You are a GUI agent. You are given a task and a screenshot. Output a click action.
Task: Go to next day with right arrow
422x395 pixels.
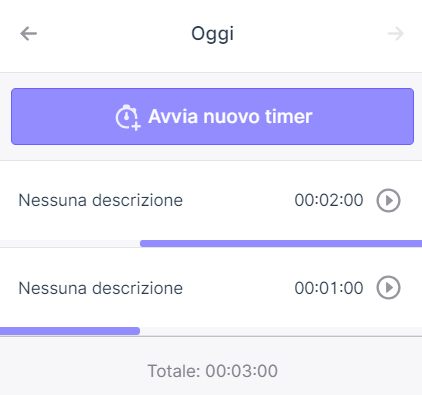[396, 34]
